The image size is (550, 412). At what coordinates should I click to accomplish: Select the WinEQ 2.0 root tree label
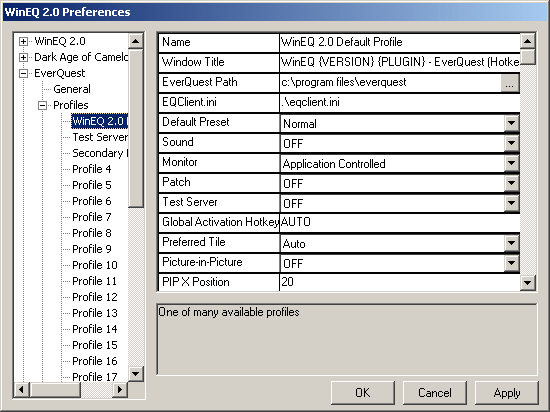tap(60, 41)
